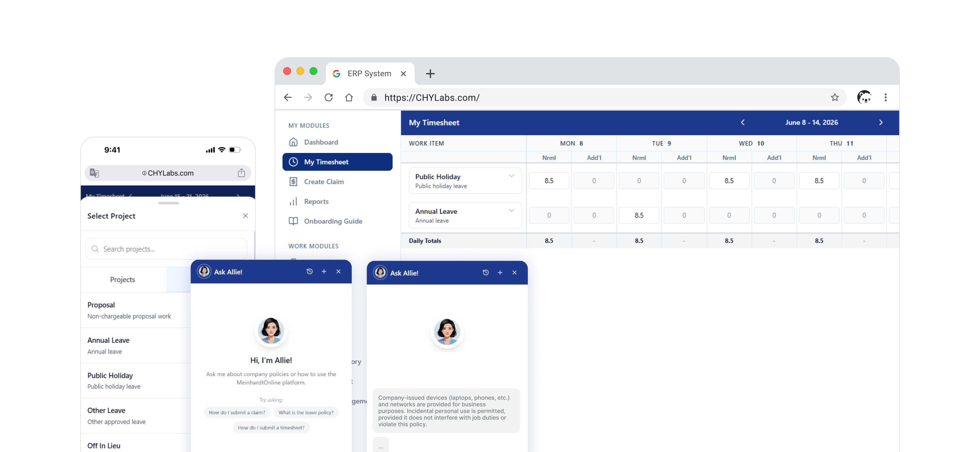The image size is (980, 452).
Task: Click the address bar URL
Action: click(432, 98)
